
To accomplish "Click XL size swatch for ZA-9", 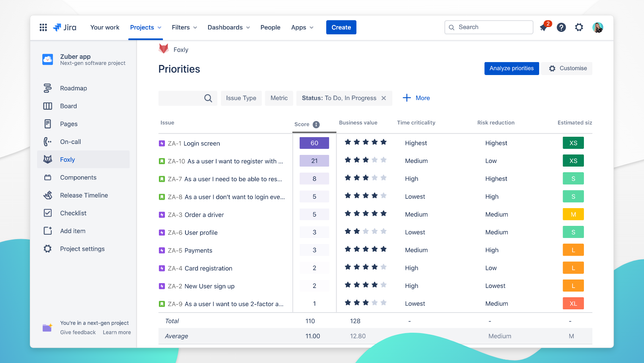I will [x=573, y=303].
